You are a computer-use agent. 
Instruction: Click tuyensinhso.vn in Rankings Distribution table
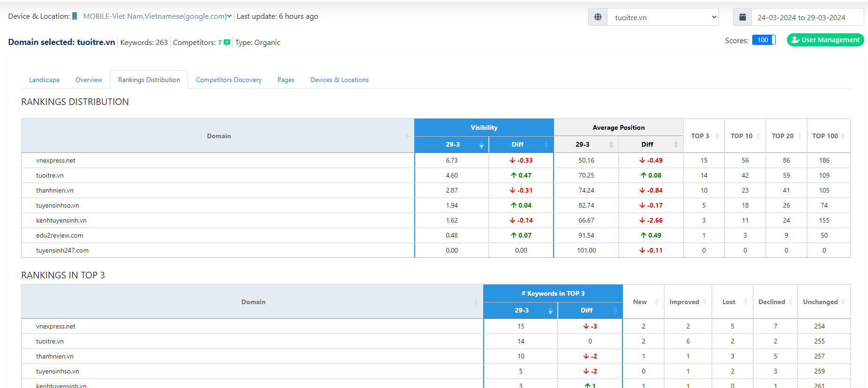(x=58, y=205)
